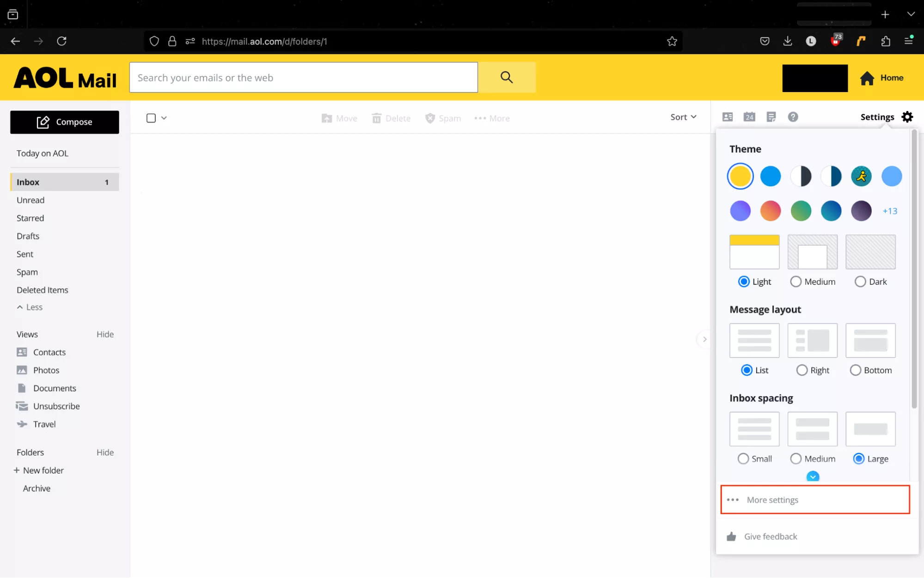The image size is (924, 578).
Task: Click in the email search field
Action: point(303,78)
